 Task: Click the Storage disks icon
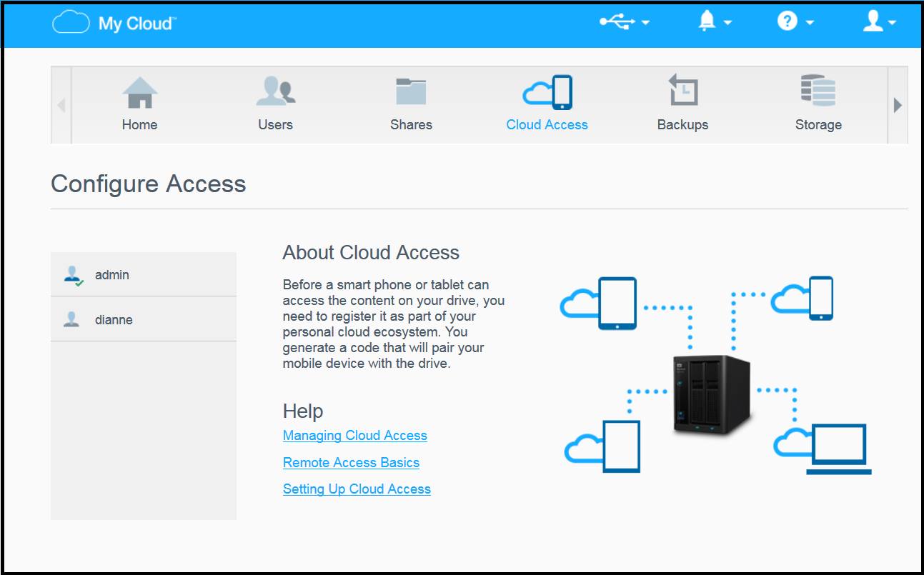(x=818, y=91)
